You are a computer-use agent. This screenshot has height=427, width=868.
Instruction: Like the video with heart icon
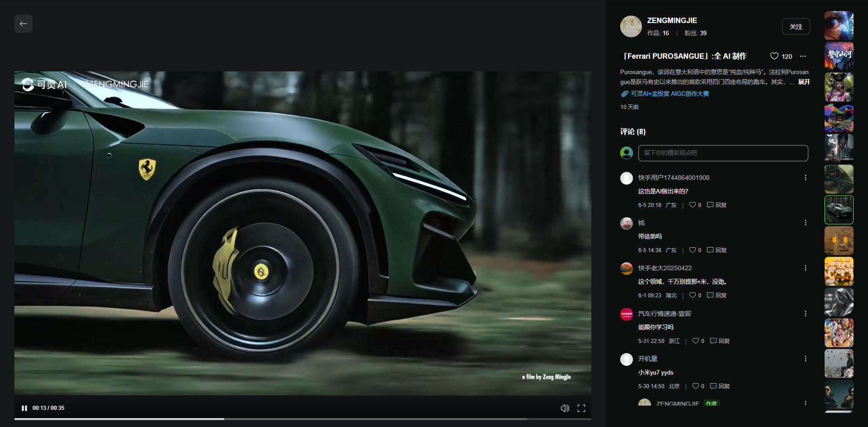774,56
